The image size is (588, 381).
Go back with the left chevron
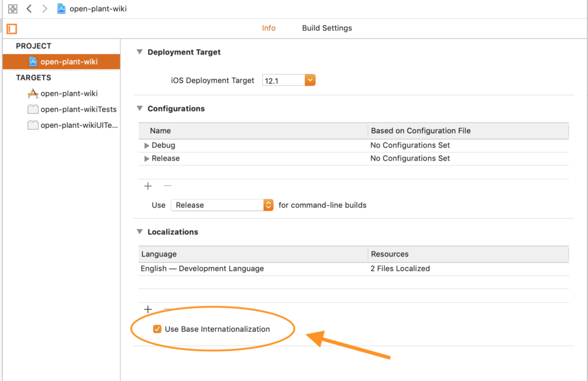(x=29, y=9)
